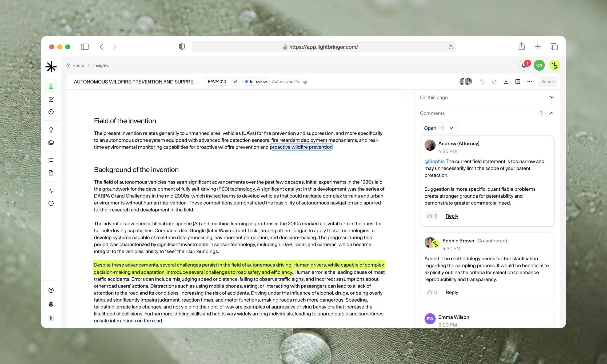Open the lightbulb ideas icon in sidebar
Screen dimensions: 607x364
(51, 130)
